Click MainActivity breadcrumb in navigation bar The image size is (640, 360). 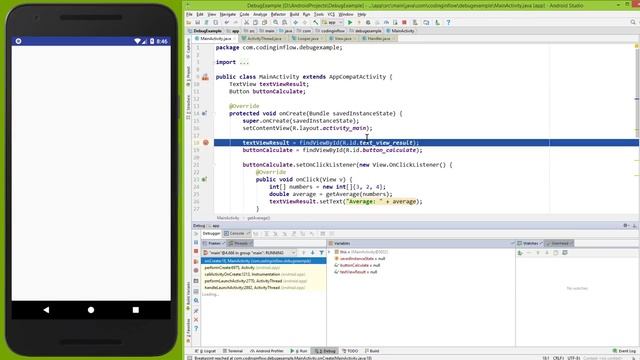point(400,31)
